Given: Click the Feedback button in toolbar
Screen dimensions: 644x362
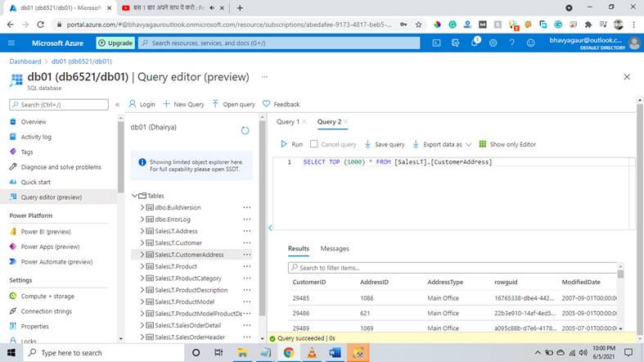Looking at the screenshot, I should [x=281, y=104].
